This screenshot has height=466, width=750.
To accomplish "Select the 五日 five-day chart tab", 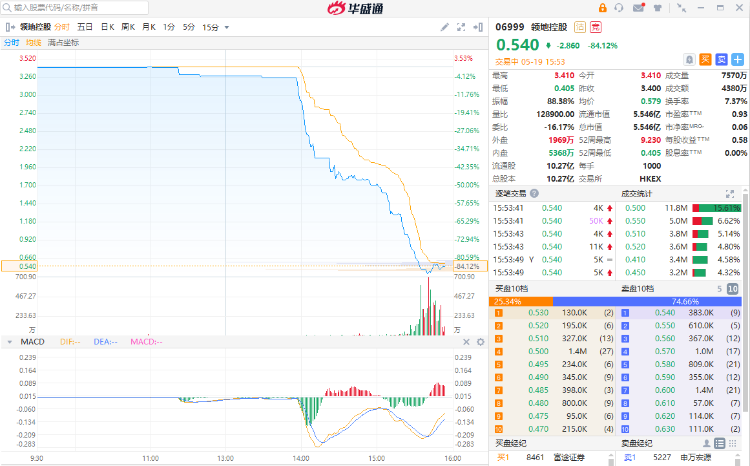I will (x=85, y=27).
